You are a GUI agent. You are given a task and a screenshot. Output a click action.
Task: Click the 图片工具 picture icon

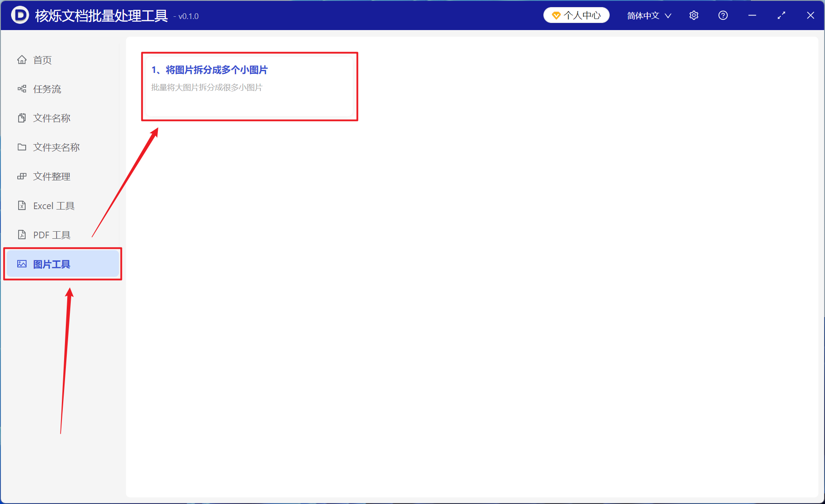tap(22, 264)
